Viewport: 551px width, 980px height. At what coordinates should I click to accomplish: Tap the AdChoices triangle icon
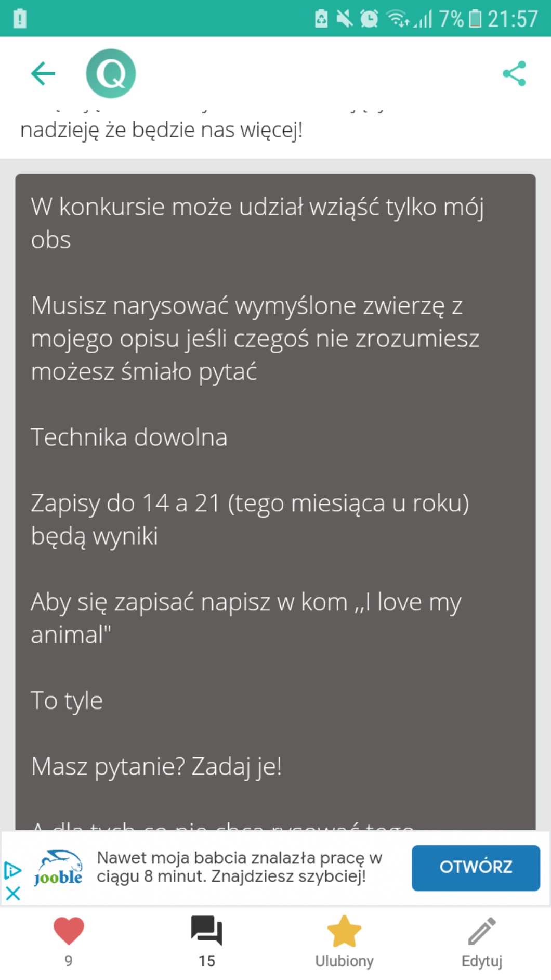tap(12, 870)
